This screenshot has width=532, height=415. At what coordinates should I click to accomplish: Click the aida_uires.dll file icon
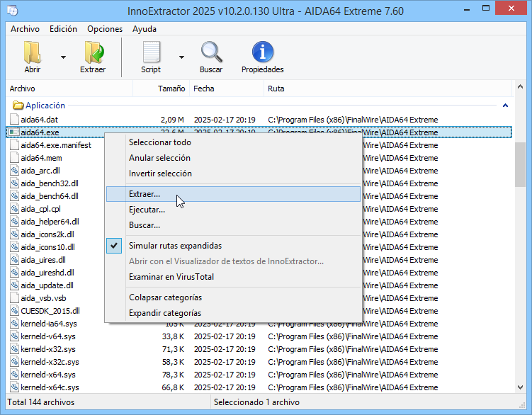point(14,260)
